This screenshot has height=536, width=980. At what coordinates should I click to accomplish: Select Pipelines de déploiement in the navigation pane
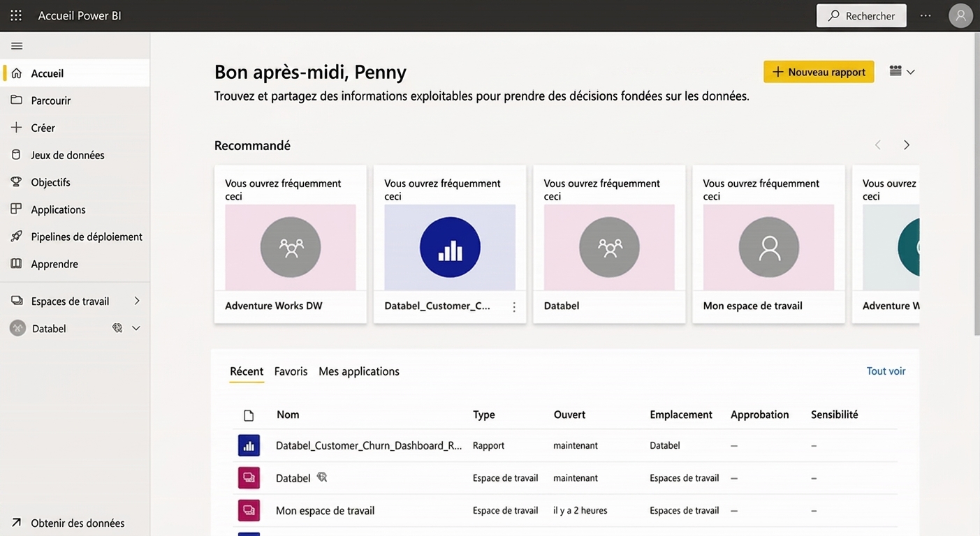pos(75,237)
